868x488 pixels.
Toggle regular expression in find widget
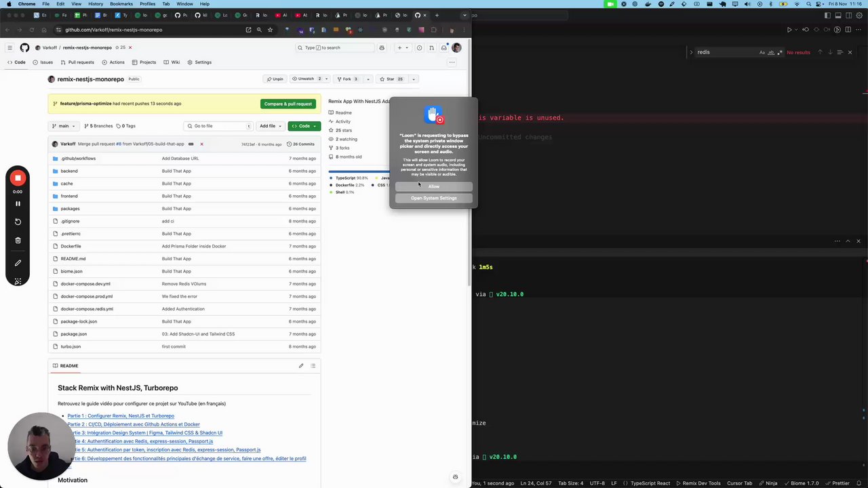click(x=780, y=52)
